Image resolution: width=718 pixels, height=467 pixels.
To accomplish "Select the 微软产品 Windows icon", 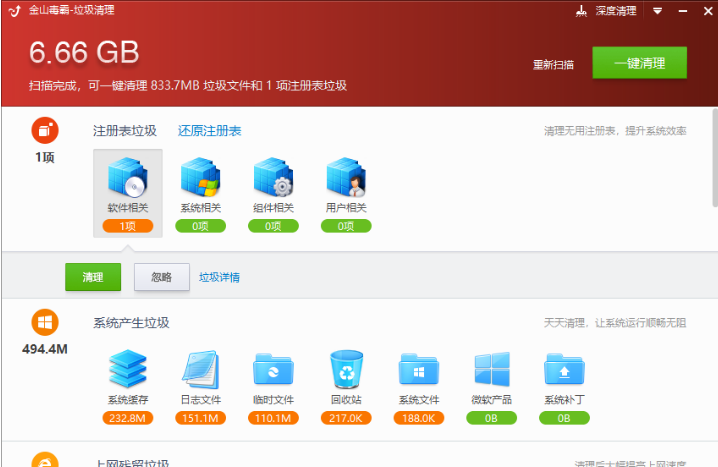I will pos(492,369).
